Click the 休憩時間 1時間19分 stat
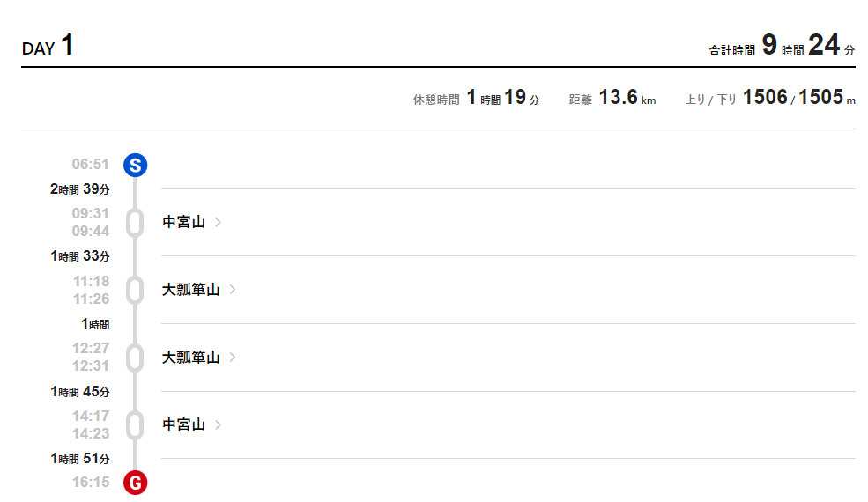This screenshot has width=868, height=502. click(x=476, y=98)
